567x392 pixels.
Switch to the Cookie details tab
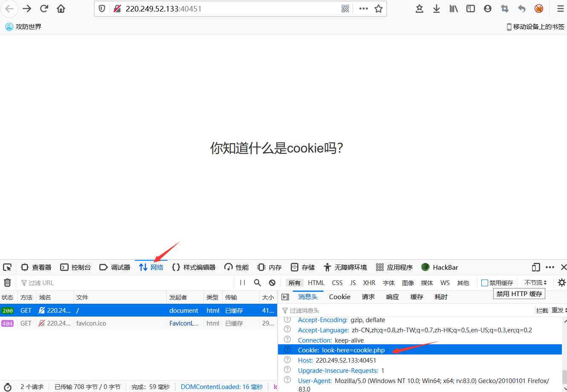tap(339, 297)
